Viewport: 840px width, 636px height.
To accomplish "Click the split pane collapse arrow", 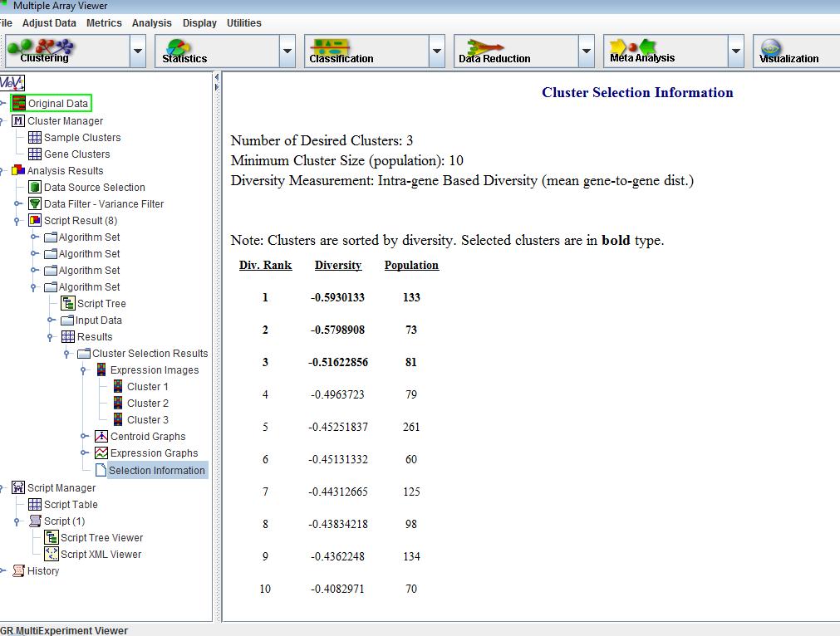I will (217, 77).
